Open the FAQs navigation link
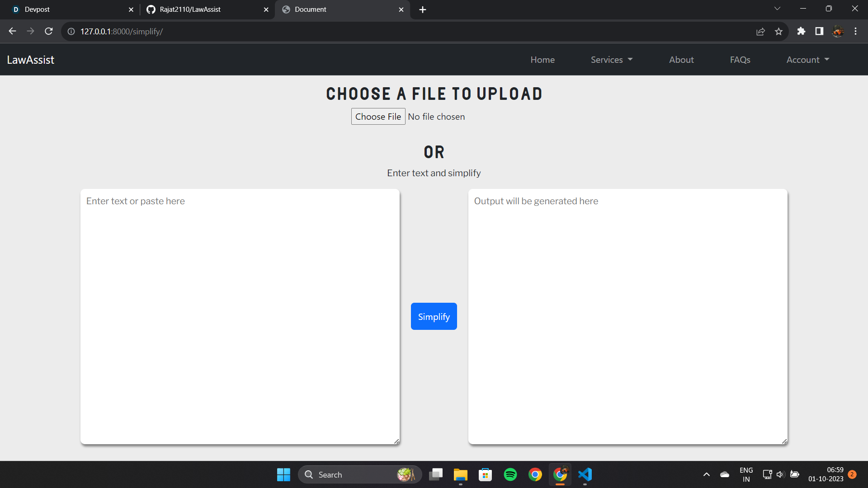The width and height of the screenshot is (868, 488). pyautogui.click(x=740, y=60)
